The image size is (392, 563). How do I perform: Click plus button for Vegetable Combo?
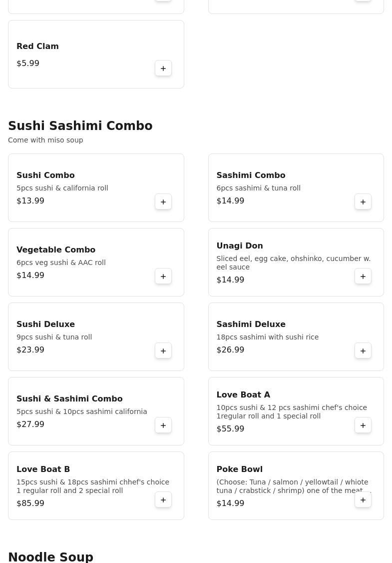[x=163, y=276]
